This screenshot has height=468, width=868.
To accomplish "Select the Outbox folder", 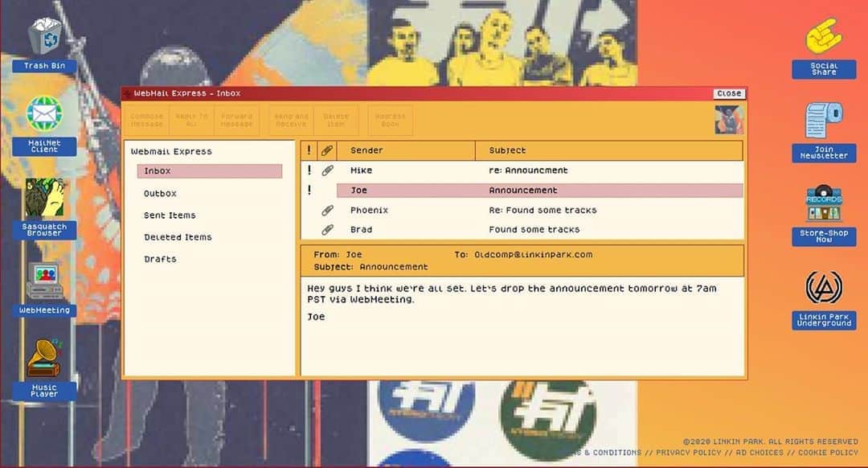I will pos(160,194).
